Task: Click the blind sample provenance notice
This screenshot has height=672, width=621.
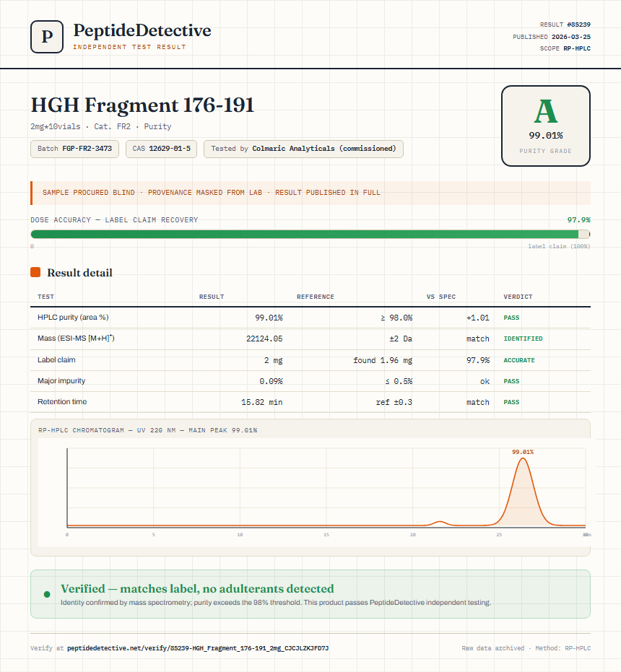Action: [x=310, y=193]
